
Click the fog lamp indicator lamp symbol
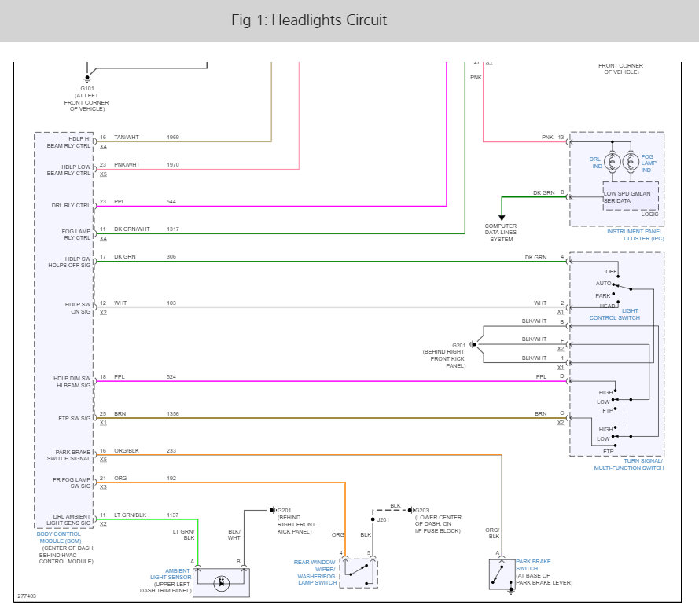coord(631,162)
